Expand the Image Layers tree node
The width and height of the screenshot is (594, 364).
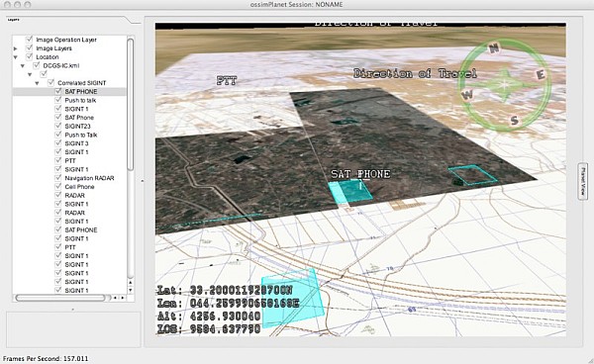(15, 48)
